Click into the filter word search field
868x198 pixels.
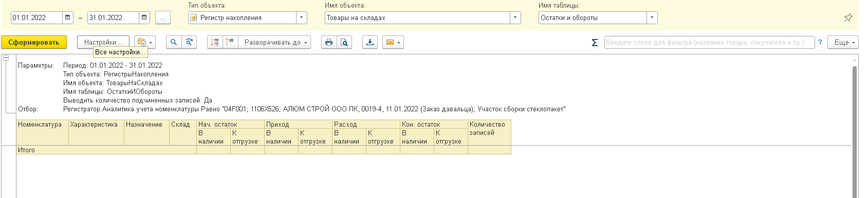coord(709,42)
